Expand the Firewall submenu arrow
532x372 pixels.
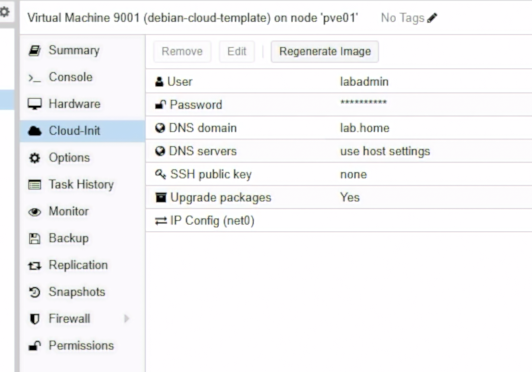point(127,319)
